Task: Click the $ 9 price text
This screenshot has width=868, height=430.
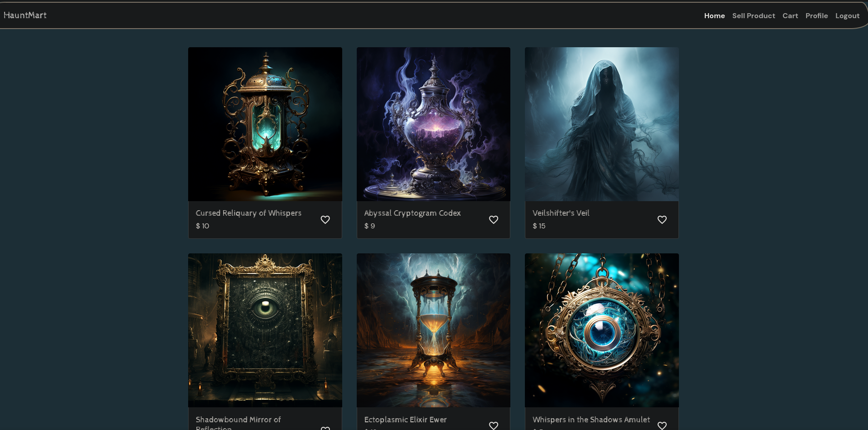Action: point(369,226)
